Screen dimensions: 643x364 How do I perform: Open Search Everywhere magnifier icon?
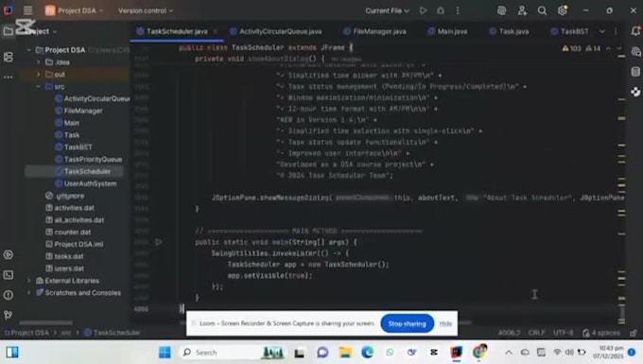pyautogui.click(x=542, y=10)
